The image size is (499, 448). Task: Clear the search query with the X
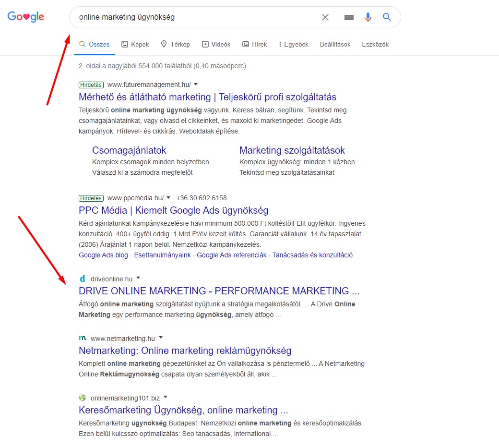(x=325, y=17)
